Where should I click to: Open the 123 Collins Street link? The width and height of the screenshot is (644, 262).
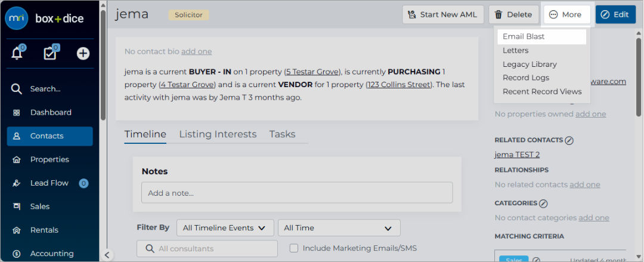(x=400, y=85)
